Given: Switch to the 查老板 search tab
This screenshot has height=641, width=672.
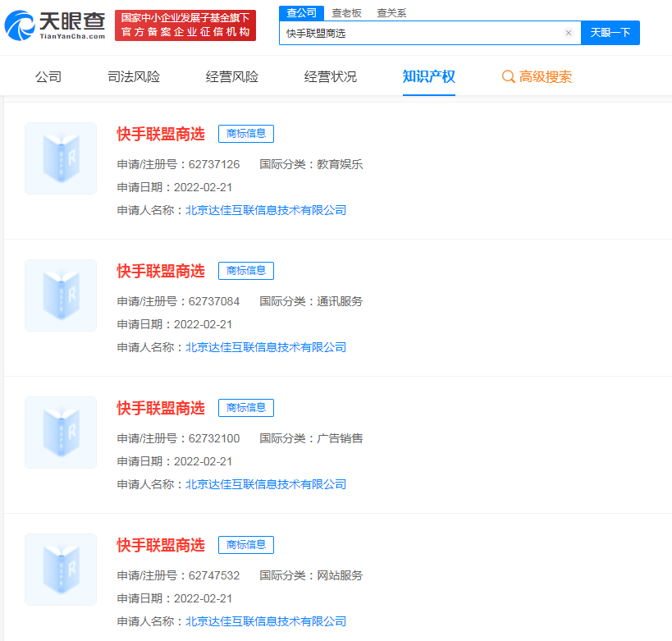Looking at the screenshot, I should click(347, 13).
